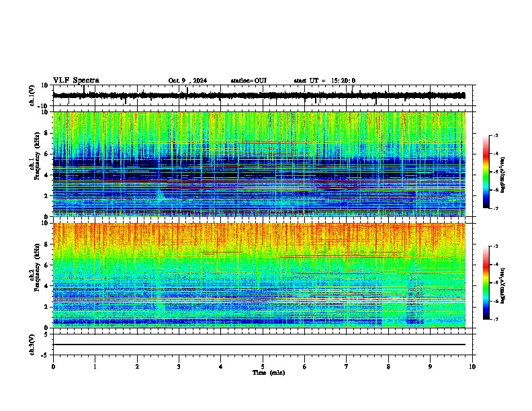Select the "Oct. 9 , 2024" date label
The height and width of the screenshot is (411, 532).
187,81
